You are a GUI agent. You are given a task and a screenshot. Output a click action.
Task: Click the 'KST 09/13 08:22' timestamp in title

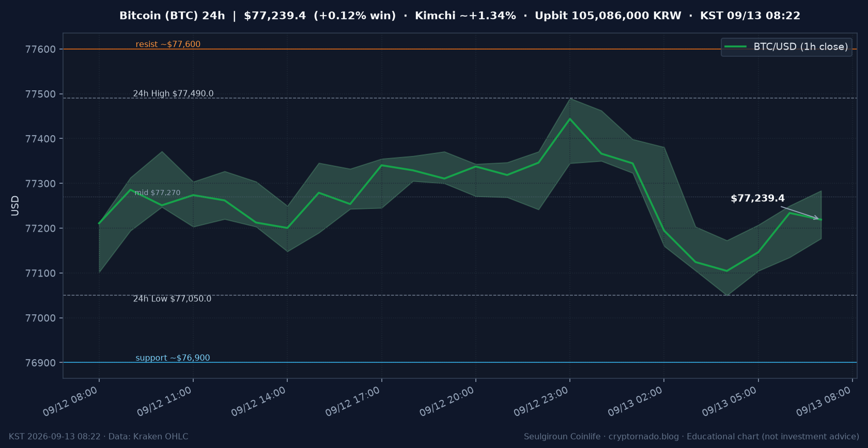(750, 15)
